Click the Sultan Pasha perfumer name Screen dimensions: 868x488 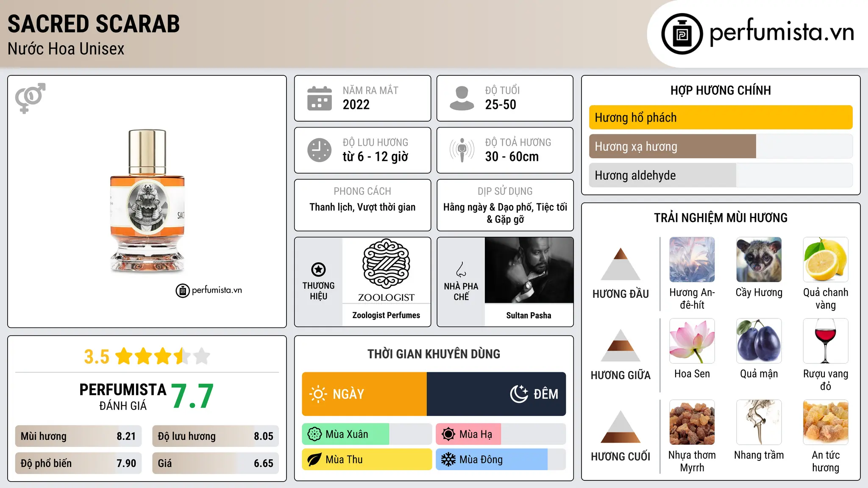click(529, 315)
